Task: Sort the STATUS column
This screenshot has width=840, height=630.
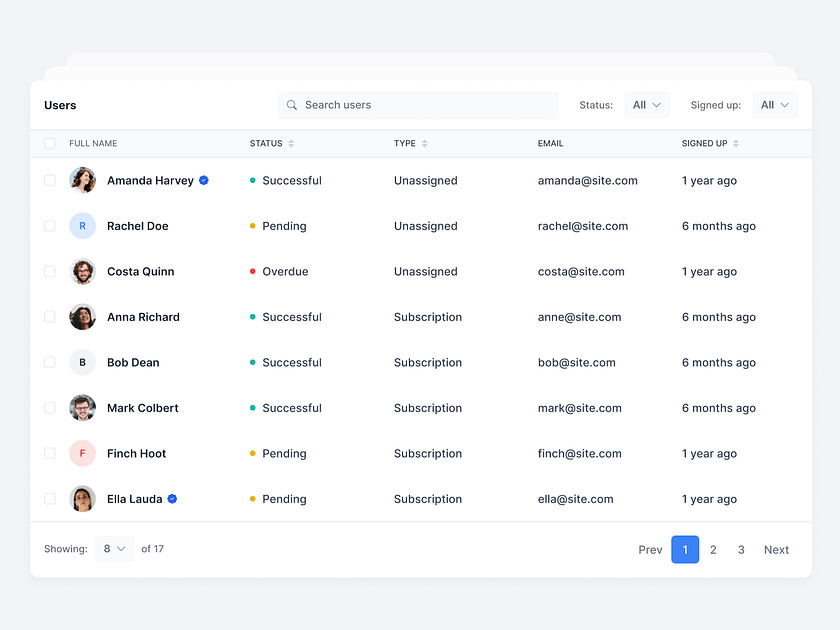Action: 292,143
